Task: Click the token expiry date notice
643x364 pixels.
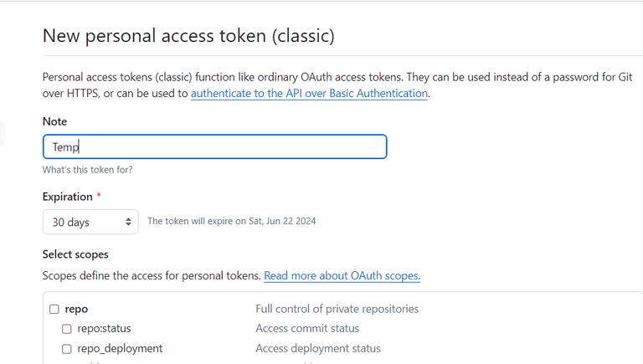Action: coord(231,222)
